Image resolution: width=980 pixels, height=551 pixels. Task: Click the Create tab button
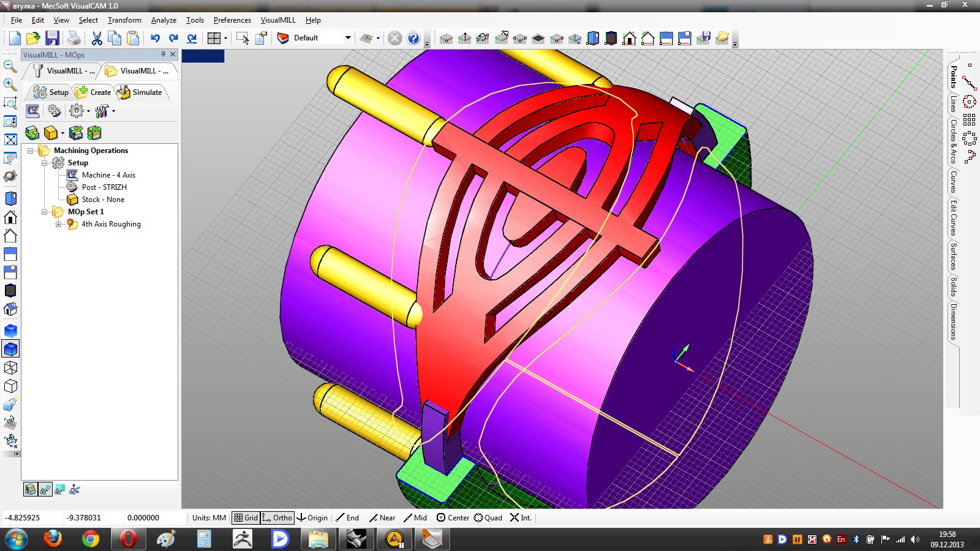94,92
